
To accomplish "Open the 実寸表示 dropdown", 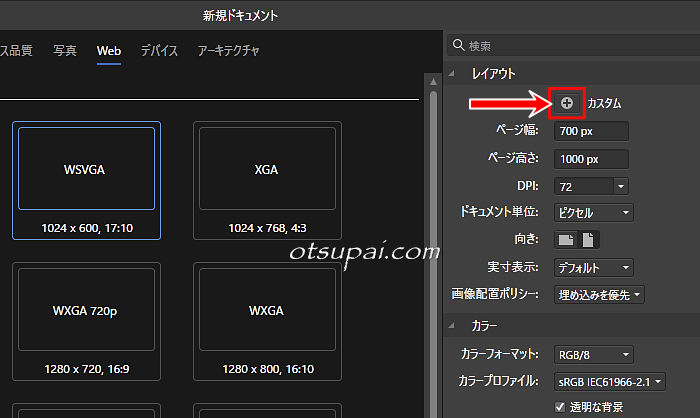I will point(594,267).
